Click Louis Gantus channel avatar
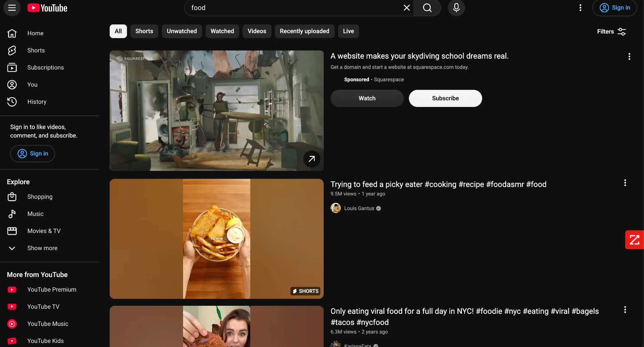Image resolution: width=644 pixels, height=347 pixels. pos(335,208)
